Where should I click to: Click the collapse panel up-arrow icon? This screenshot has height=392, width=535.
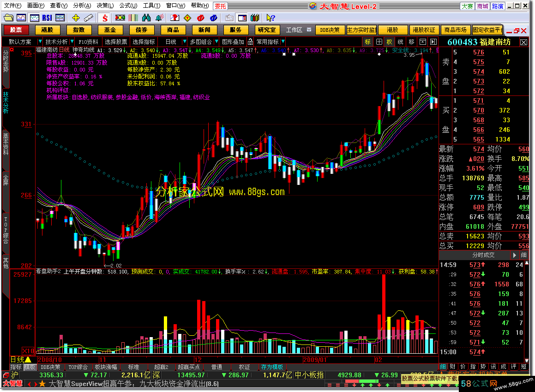pyautogui.click(x=422, y=42)
